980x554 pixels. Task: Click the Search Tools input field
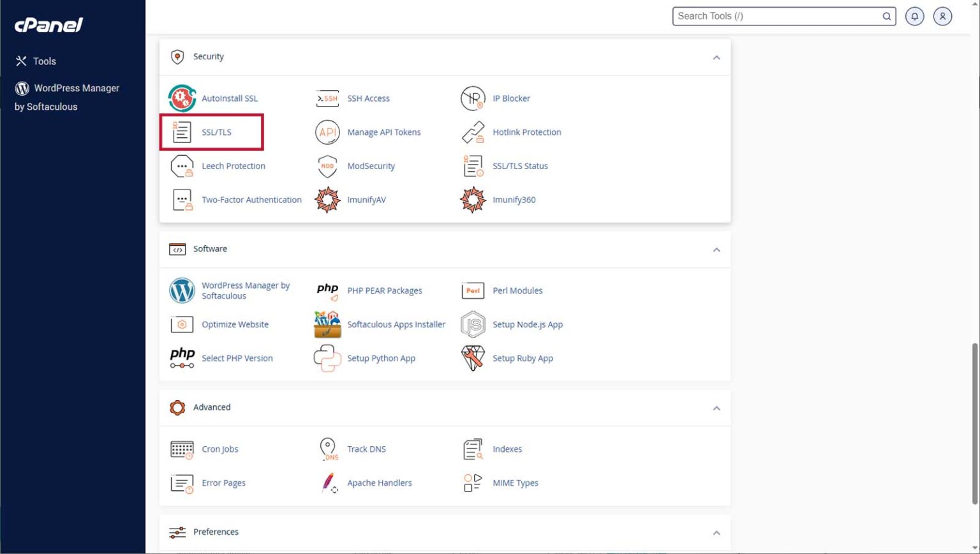(x=777, y=16)
